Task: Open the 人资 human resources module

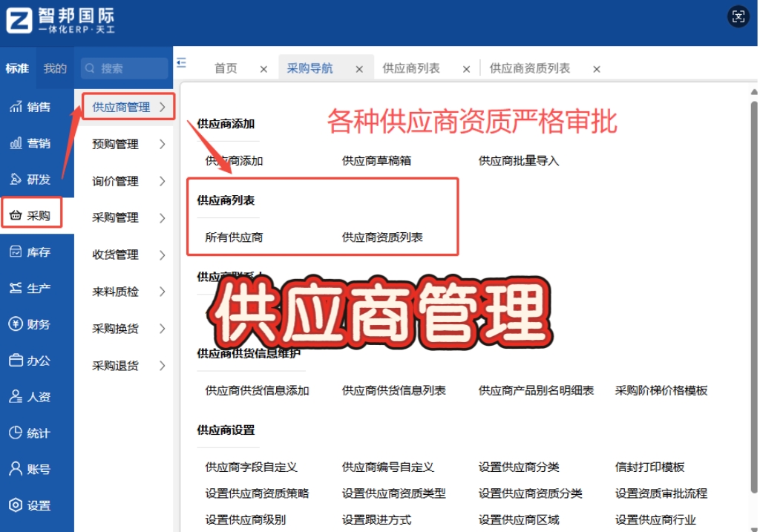Action: [30, 397]
